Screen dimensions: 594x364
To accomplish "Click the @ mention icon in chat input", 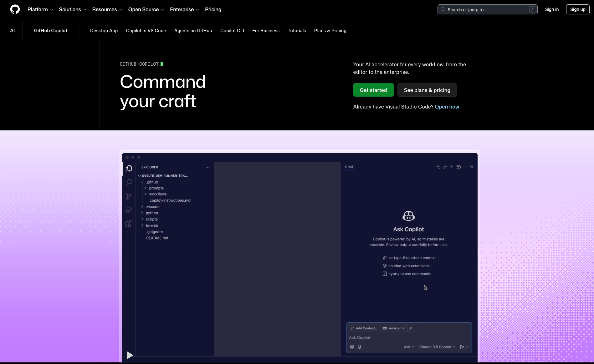I will 352,347.
